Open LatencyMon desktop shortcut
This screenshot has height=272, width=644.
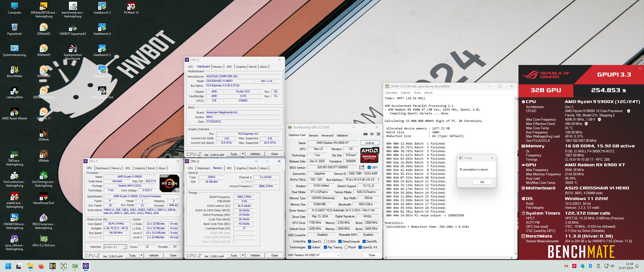[x=15, y=93]
